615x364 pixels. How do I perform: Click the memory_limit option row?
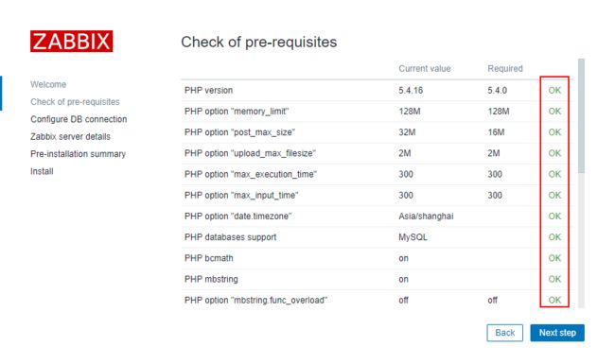click(x=378, y=112)
